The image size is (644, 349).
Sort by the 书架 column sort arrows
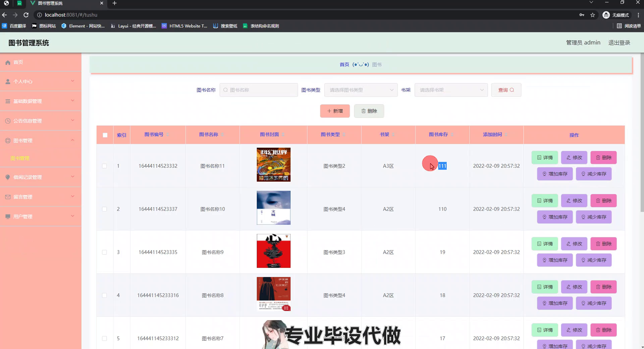[393, 135]
